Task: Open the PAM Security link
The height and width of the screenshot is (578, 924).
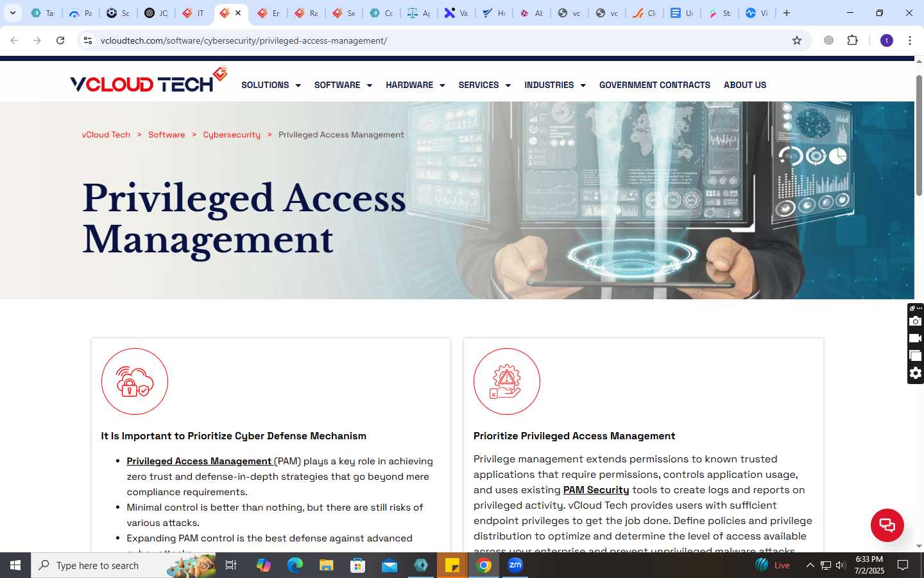Action: pos(596,490)
